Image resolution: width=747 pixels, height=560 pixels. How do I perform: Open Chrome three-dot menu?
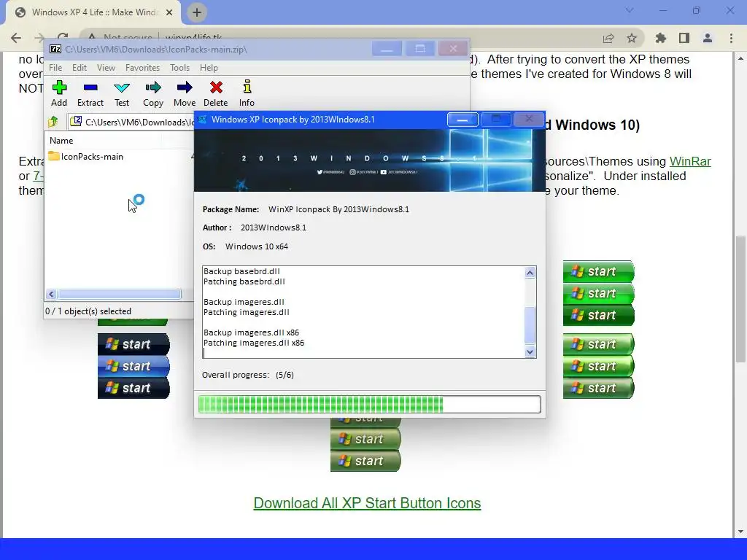731,38
